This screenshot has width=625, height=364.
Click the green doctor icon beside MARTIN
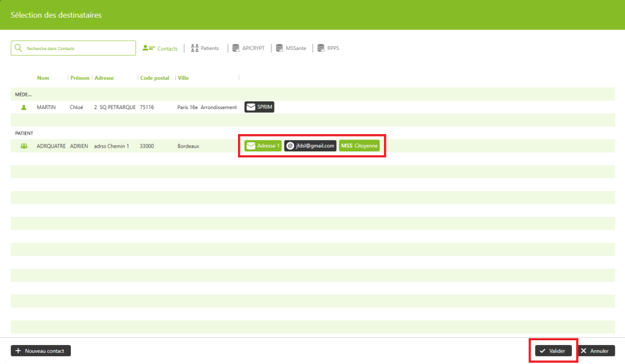tap(24, 107)
